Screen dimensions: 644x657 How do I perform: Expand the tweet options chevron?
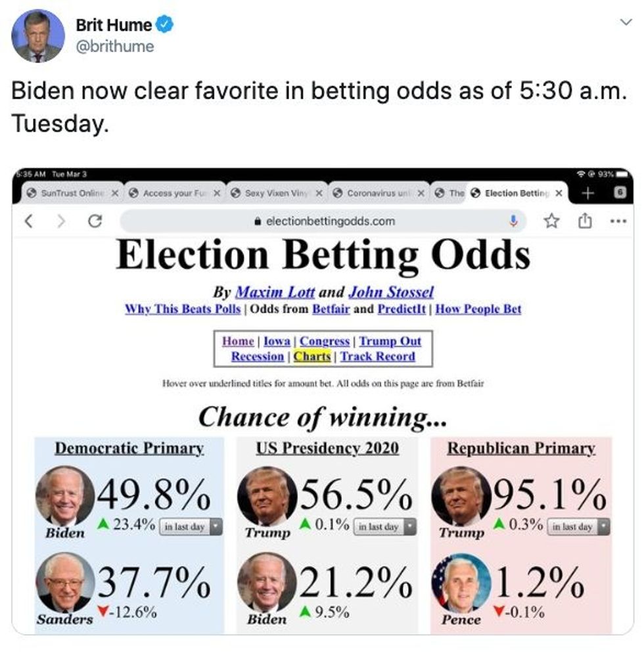coord(625,22)
